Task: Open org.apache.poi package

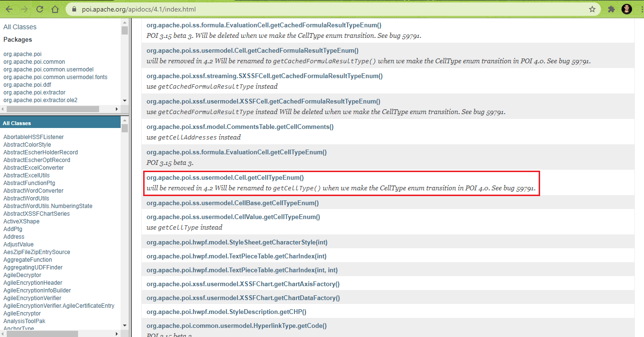Action: click(x=23, y=54)
